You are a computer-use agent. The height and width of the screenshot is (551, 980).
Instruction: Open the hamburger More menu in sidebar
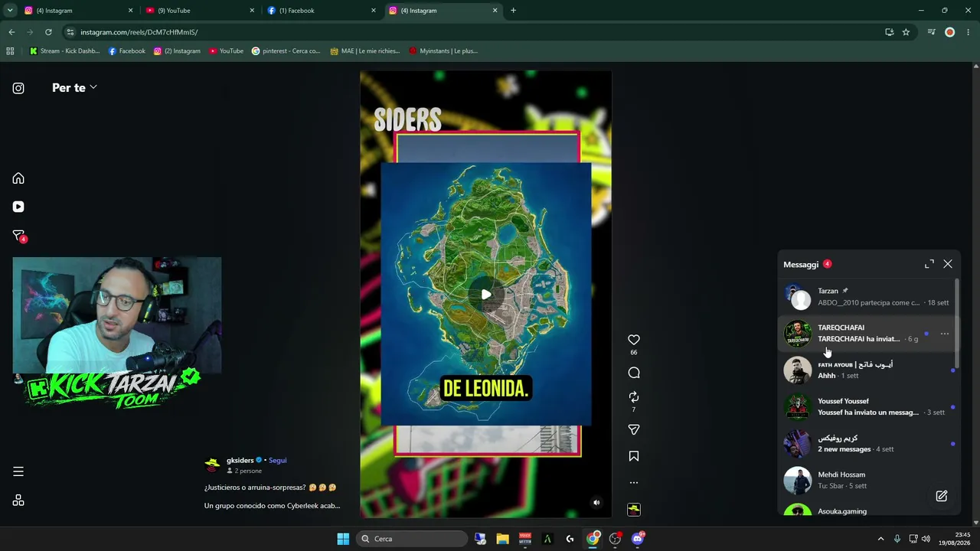tap(18, 471)
